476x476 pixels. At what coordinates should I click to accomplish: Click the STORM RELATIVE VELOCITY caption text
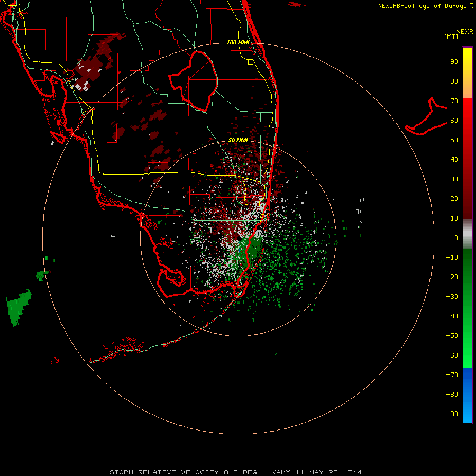[x=164, y=472]
